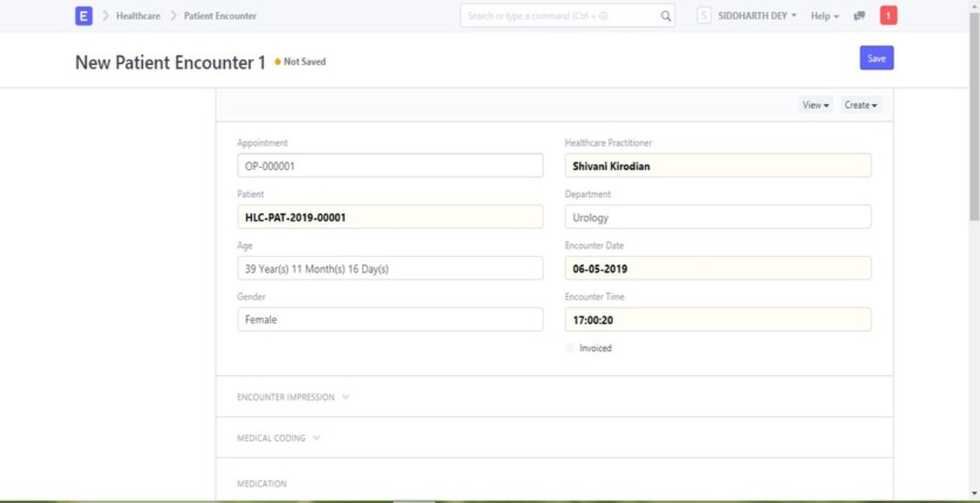This screenshot has height=503, width=980.
Task: Click the user avatar S icon
Action: [704, 16]
